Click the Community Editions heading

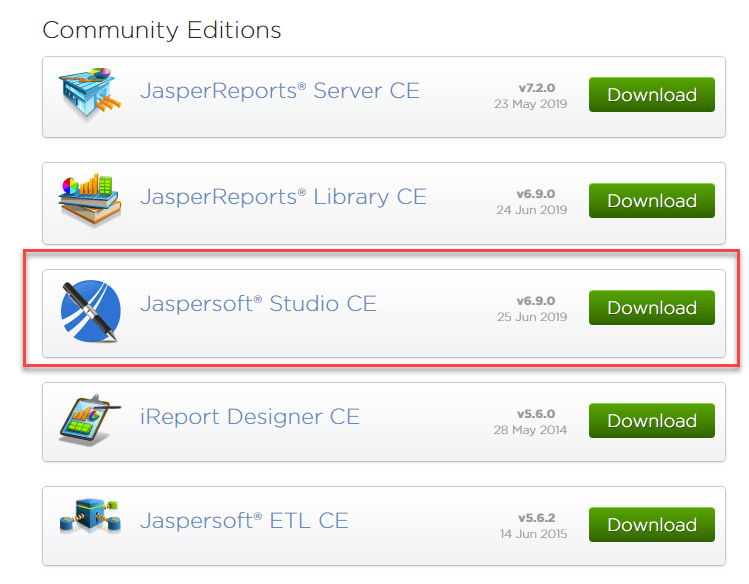click(x=161, y=30)
